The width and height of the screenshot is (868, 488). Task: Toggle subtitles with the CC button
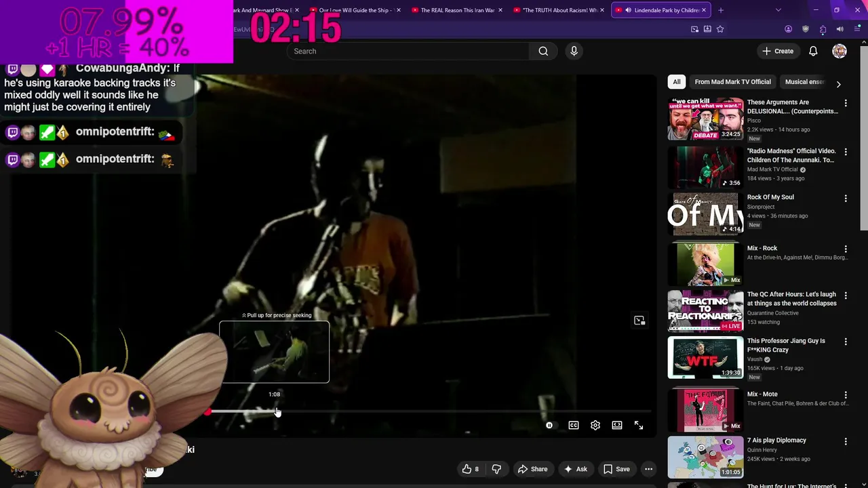(574, 425)
